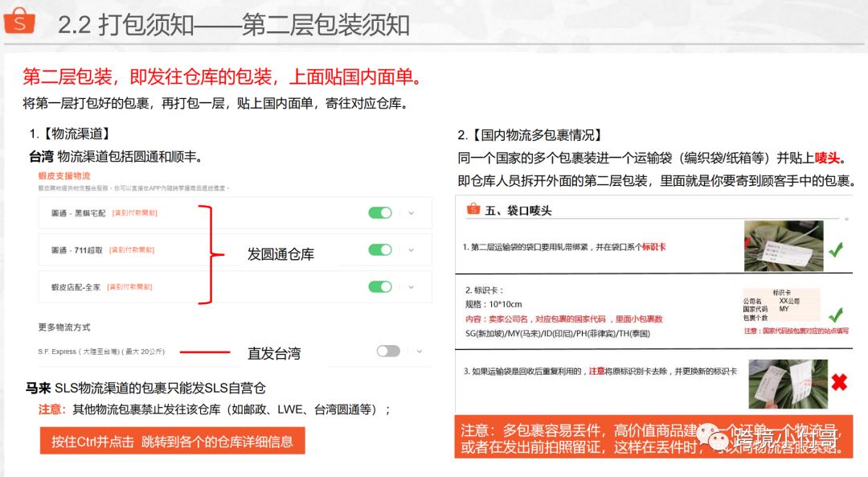Click the orange bag icon beside 五、袋口唛头
Image resolution: width=868 pixels, height=477 pixels.
click(x=474, y=210)
